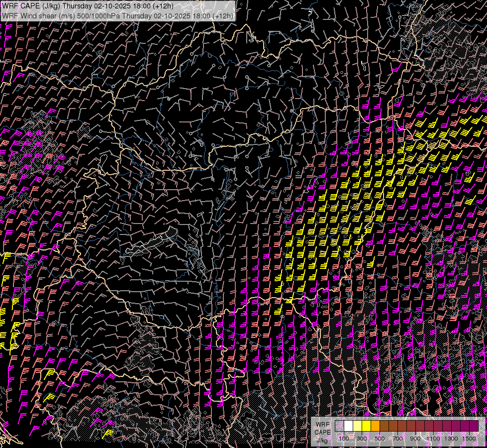Click the 1300 legend scale label
The width and height of the screenshot is (487, 448).
[451, 439]
